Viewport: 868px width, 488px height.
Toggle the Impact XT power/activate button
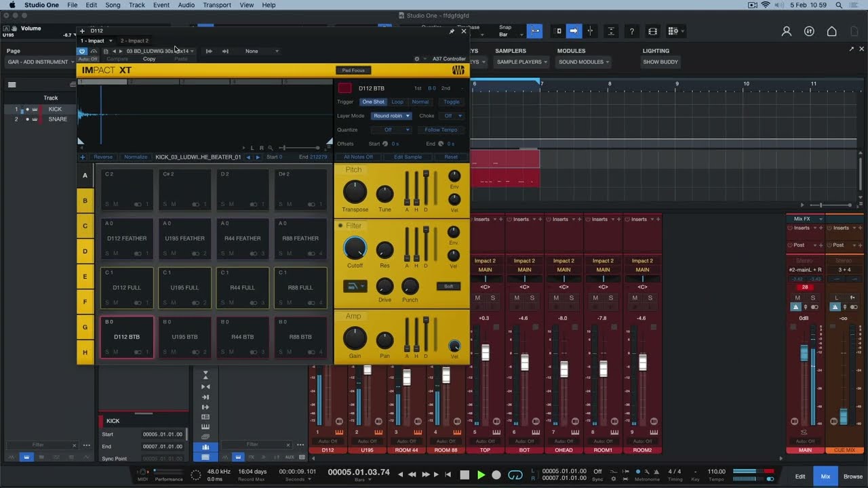[x=82, y=51]
